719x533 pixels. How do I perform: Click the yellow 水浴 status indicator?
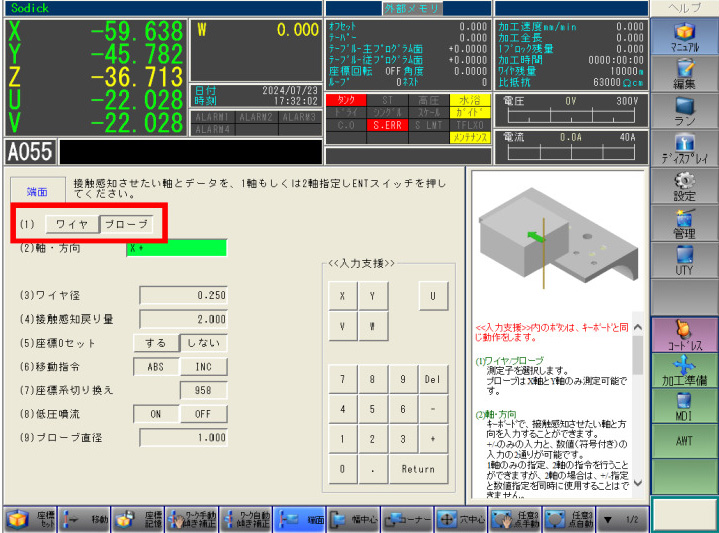tap(470, 100)
